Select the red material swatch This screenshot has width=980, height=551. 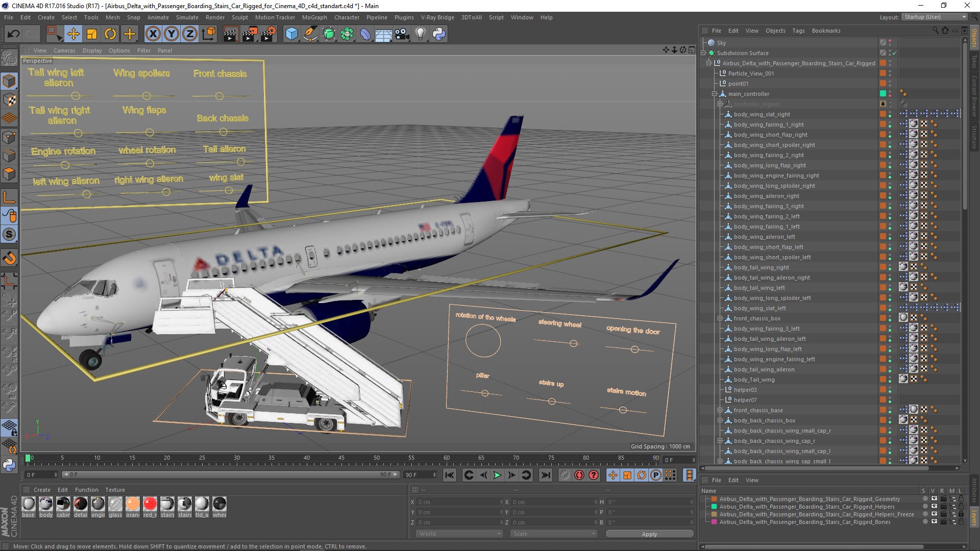(150, 504)
